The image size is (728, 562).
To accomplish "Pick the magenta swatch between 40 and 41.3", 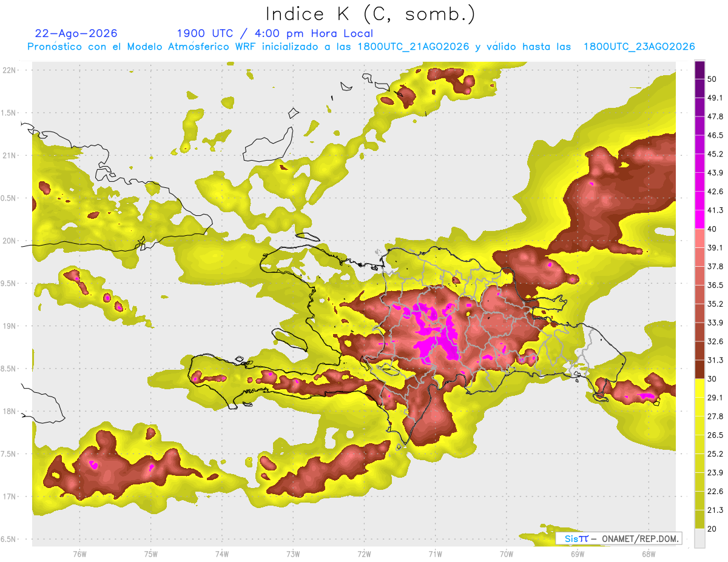I will [699, 219].
